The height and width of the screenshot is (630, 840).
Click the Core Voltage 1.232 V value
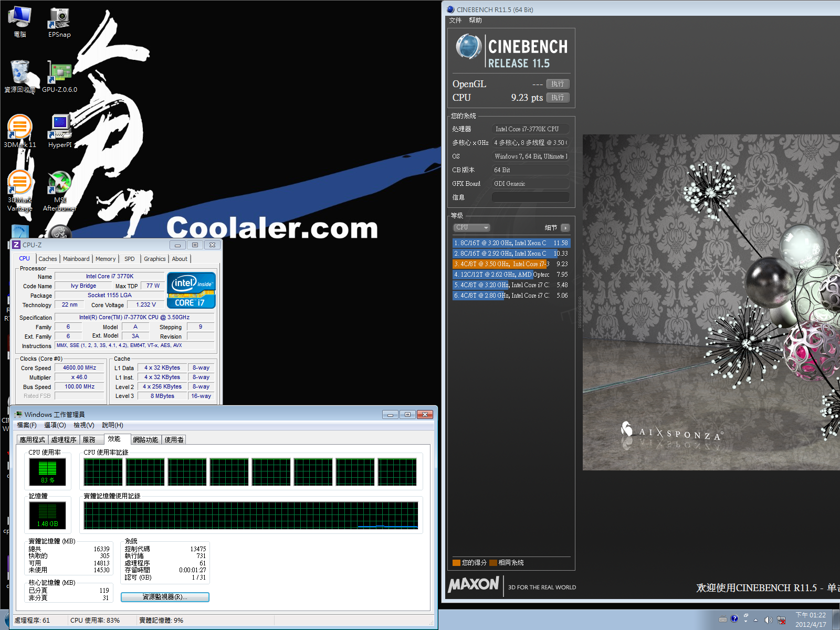click(x=146, y=305)
